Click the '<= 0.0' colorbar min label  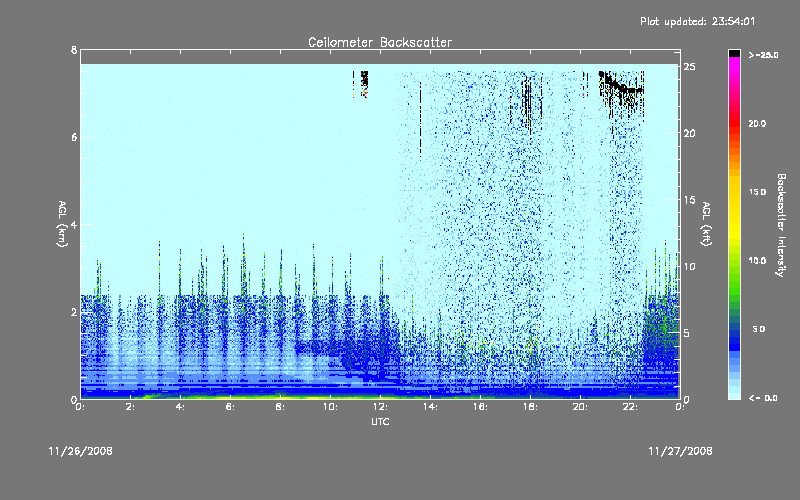[764, 398]
